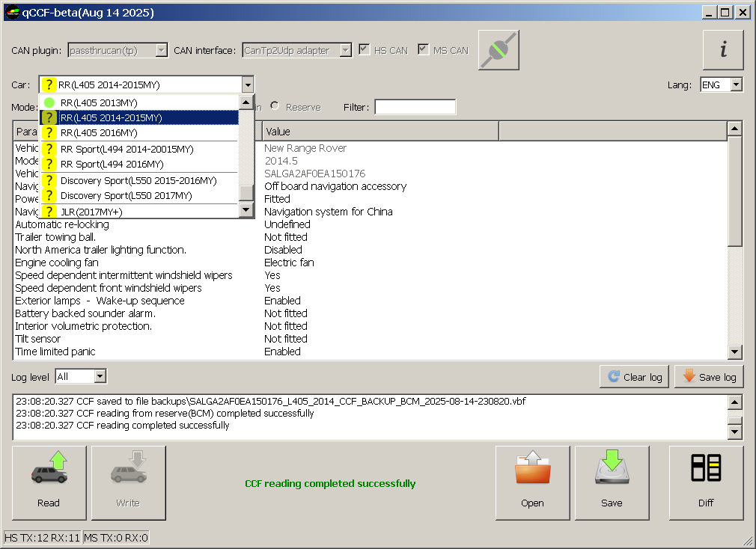Image resolution: width=756 pixels, height=549 pixels.
Task: Toggle the MS CAN checkbox
Action: point(424,49)
